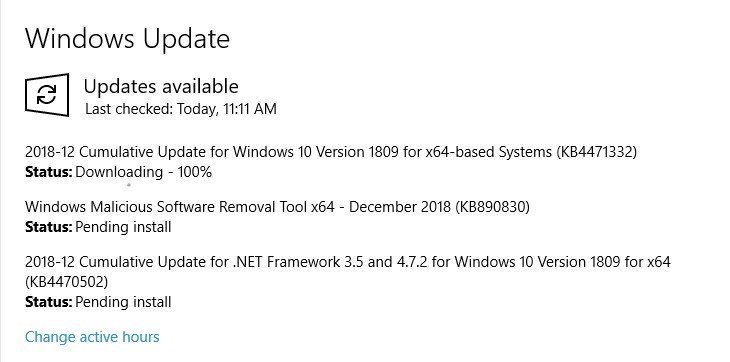The width and height of the screenshot is (730, 362).
Task: Select the Malicious Software Removal Tool entry title
Action: point(277,207)
